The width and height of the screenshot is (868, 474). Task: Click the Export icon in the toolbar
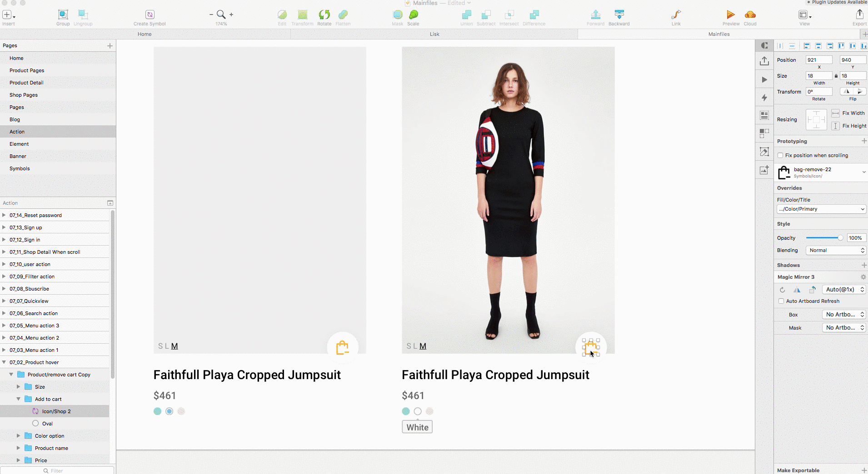pos(859,15)
